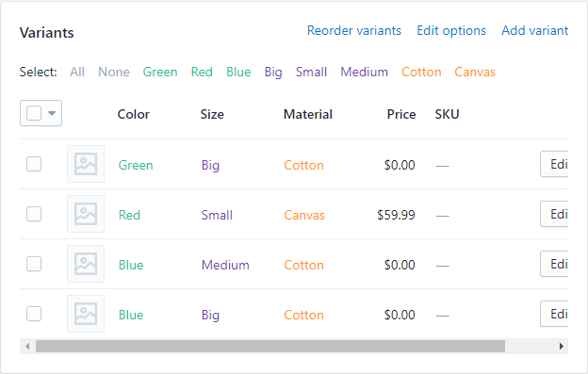The image size is (588, 374).
Task: Click the Blue Big variant image placeholder
Action: click(x=86, y=314)
